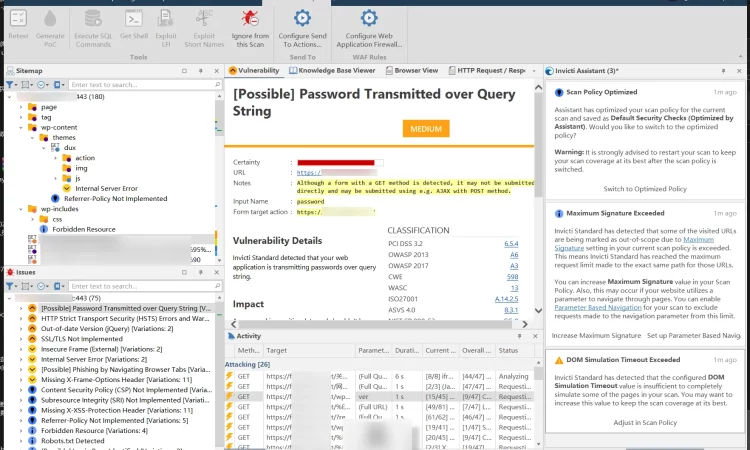Click Ignore from this Scan bug icon
This screenshot has height=450, width=750.
point(250,19)
